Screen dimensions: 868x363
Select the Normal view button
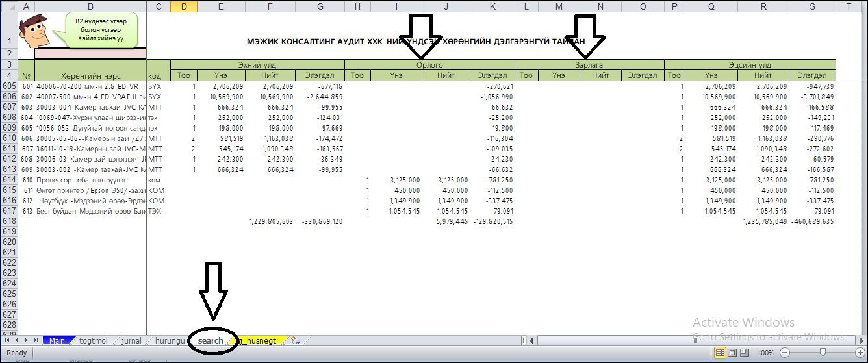720,353
